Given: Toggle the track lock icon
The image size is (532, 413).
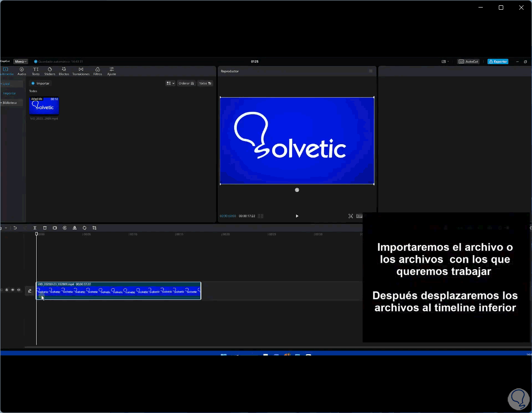Looking at the screenshot, I should coord(7,290).
